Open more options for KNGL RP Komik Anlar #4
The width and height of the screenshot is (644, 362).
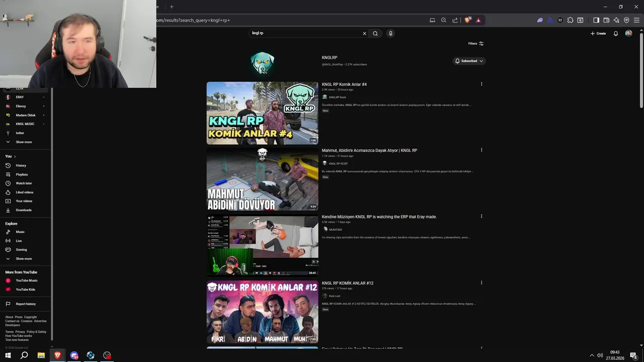click(x=481, y=84)
